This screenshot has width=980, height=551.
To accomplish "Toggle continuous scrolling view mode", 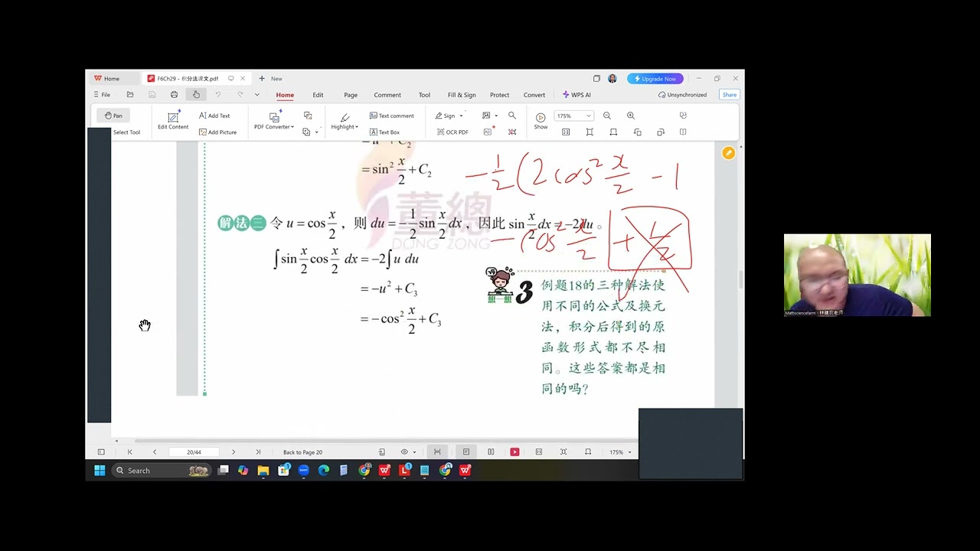I will pyautogui.click(x=437, y=452).
